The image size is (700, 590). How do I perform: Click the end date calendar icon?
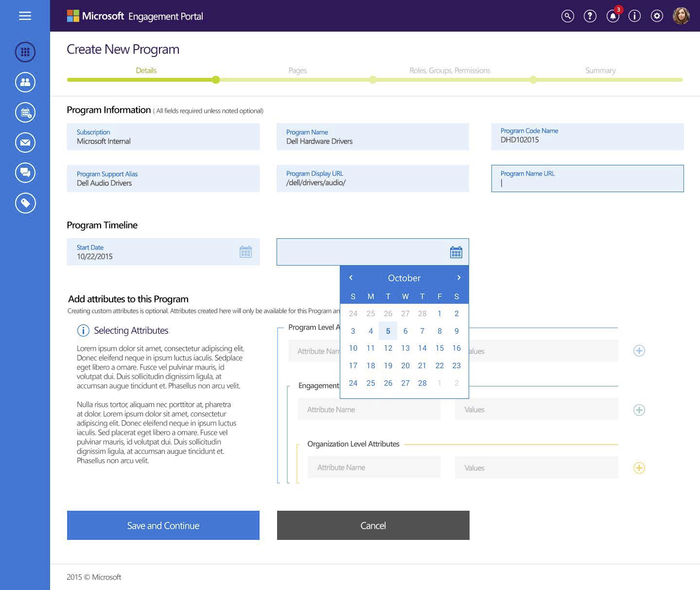[456, 252]
